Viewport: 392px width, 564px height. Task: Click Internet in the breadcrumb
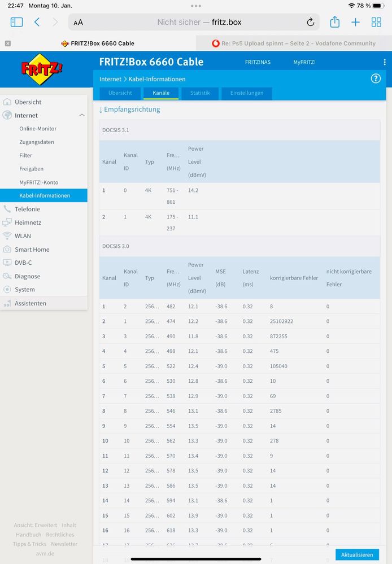click(x=110, y=79)
